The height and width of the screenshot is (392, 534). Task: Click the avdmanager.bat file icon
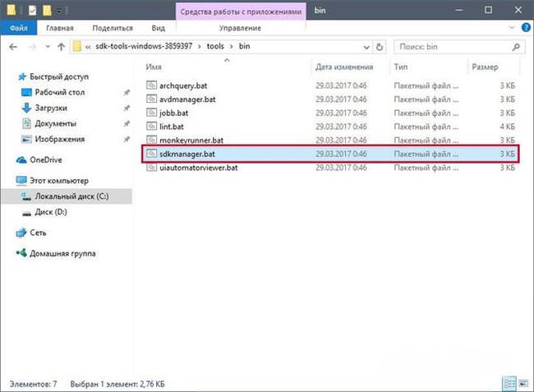[x=151, y=99]
